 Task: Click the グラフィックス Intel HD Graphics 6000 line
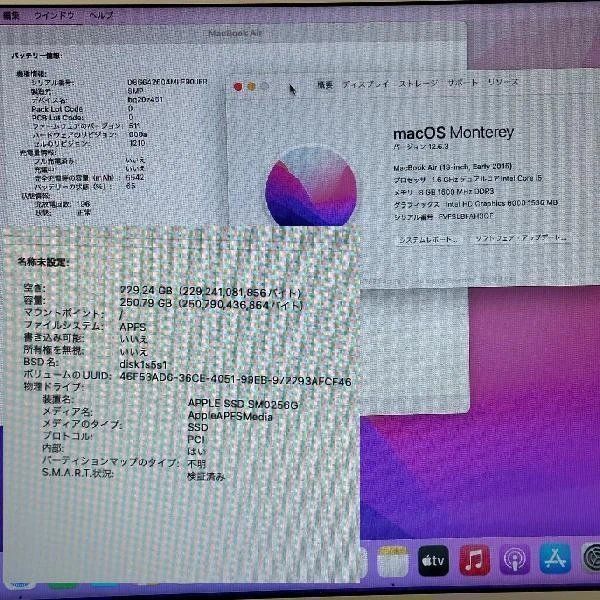[476, 204]
